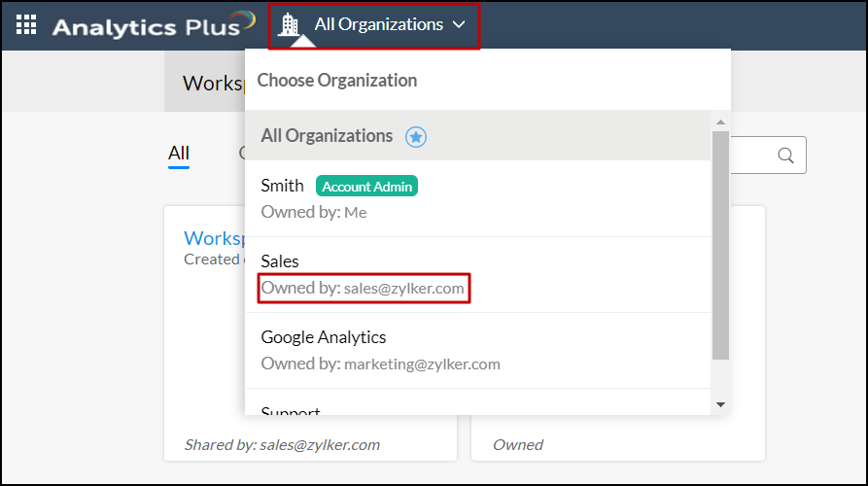The height and width of the screenshot is (486, 868).
Task: Switch to the All tab
Action: [179, 154]
